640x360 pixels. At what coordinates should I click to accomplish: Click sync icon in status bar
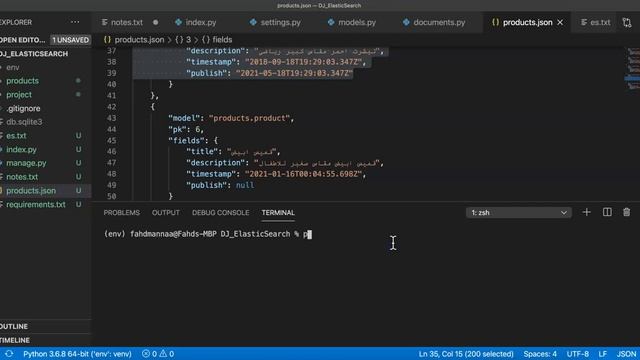click(9, 354)
